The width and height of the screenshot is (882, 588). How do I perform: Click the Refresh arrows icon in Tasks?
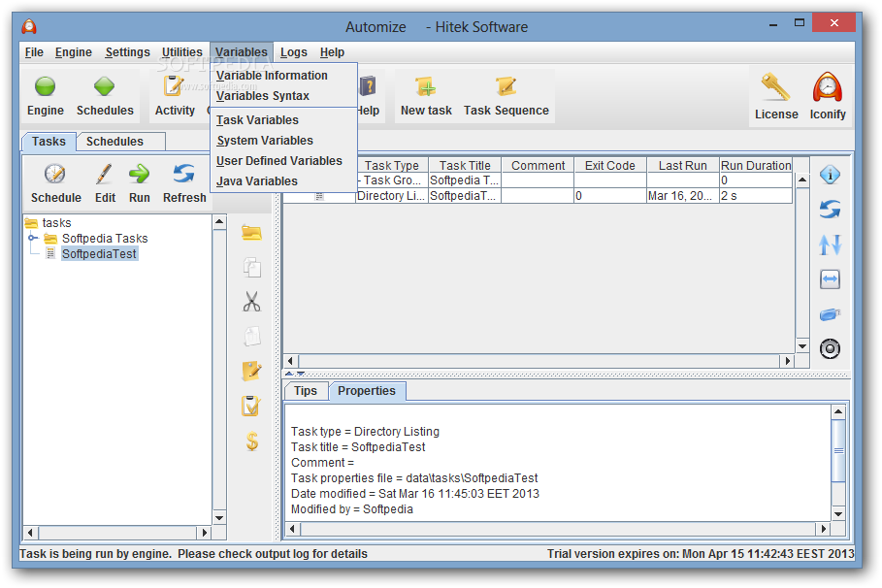[x=184, y=175]
